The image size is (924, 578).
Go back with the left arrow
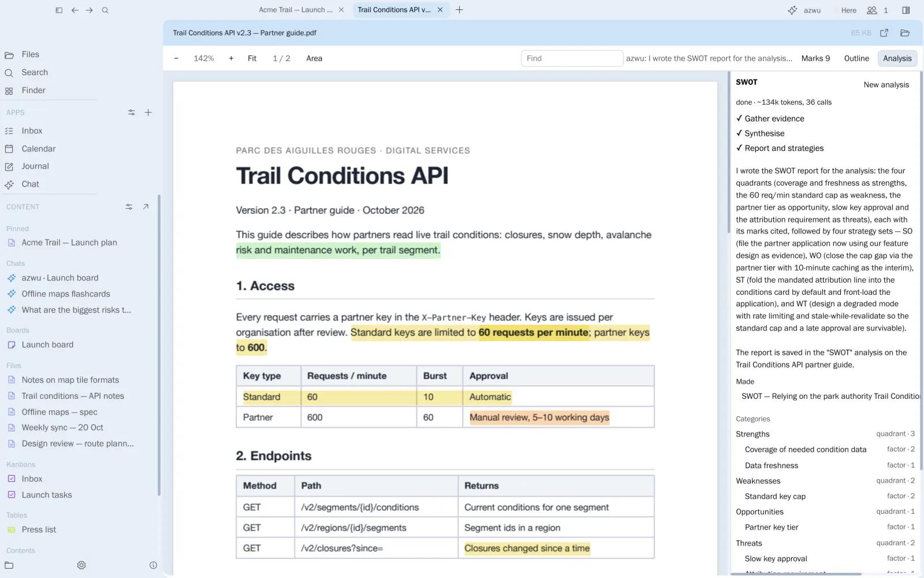74,10
